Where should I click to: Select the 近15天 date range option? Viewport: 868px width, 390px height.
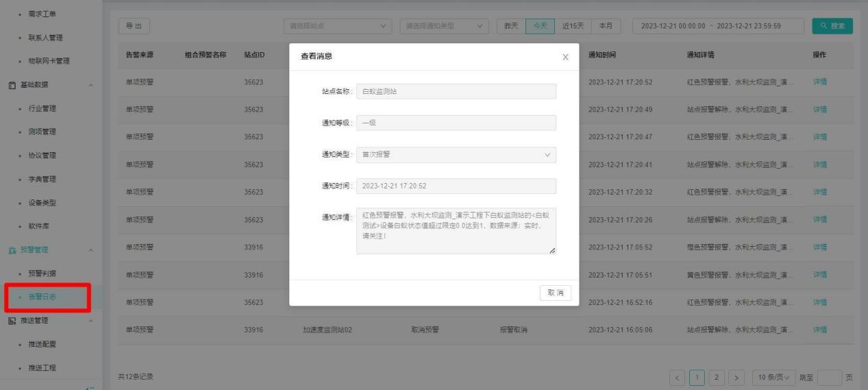click(x=573, y=27)
